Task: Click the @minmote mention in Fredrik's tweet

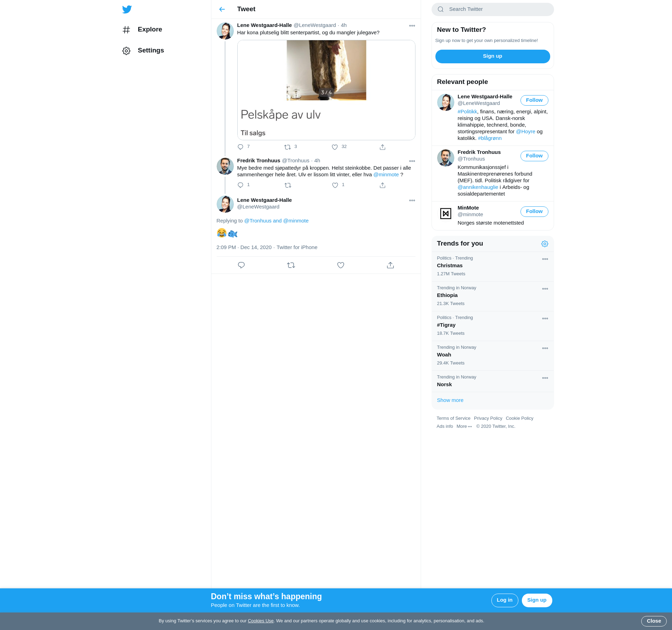Action: point(386,175)
